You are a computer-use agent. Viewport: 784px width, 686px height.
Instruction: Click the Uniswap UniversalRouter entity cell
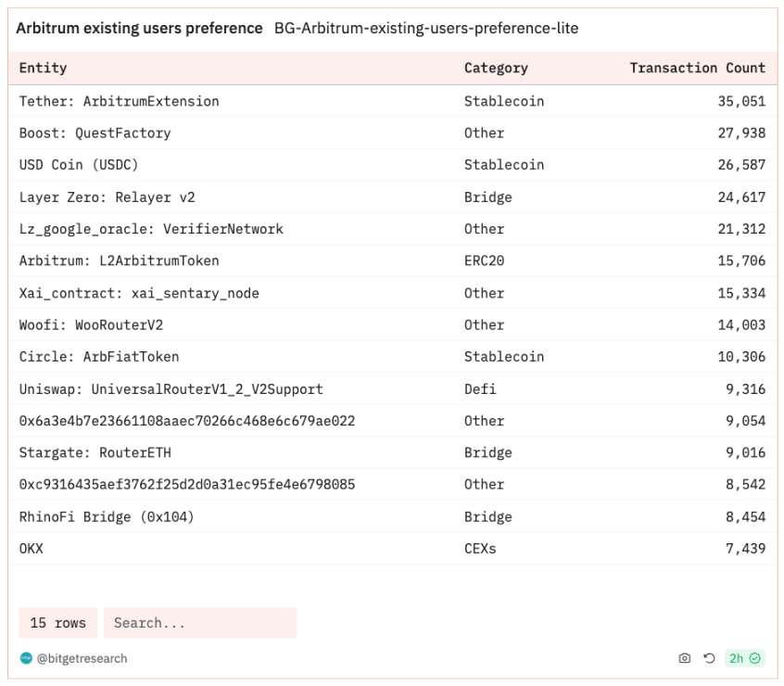(x=171, y=389)
